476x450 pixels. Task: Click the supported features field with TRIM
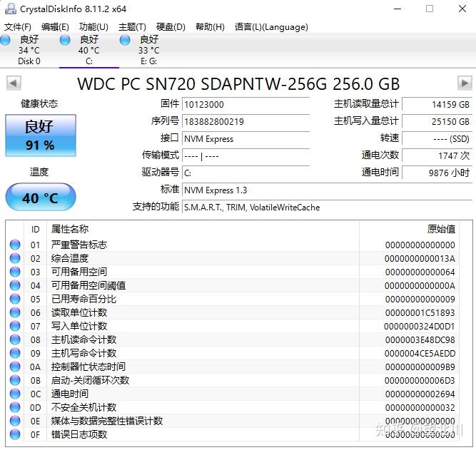[327, 208]
